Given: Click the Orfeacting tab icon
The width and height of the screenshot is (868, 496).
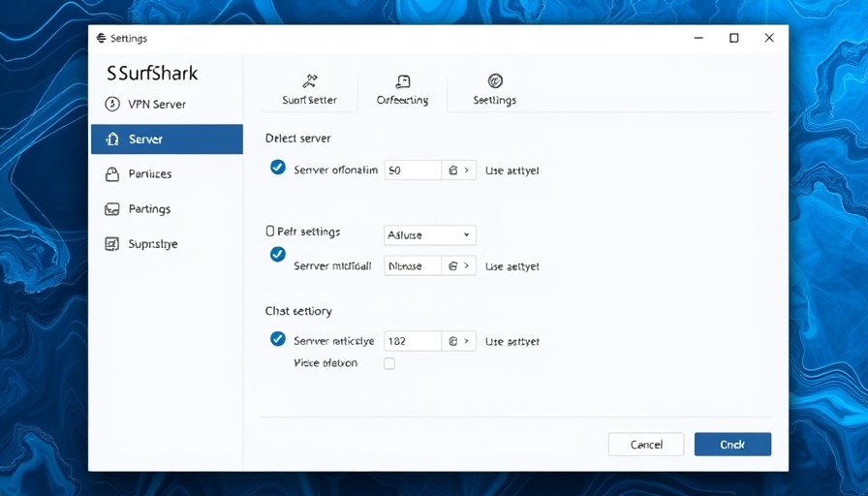Looking at the screenshot, I should 403,81.
